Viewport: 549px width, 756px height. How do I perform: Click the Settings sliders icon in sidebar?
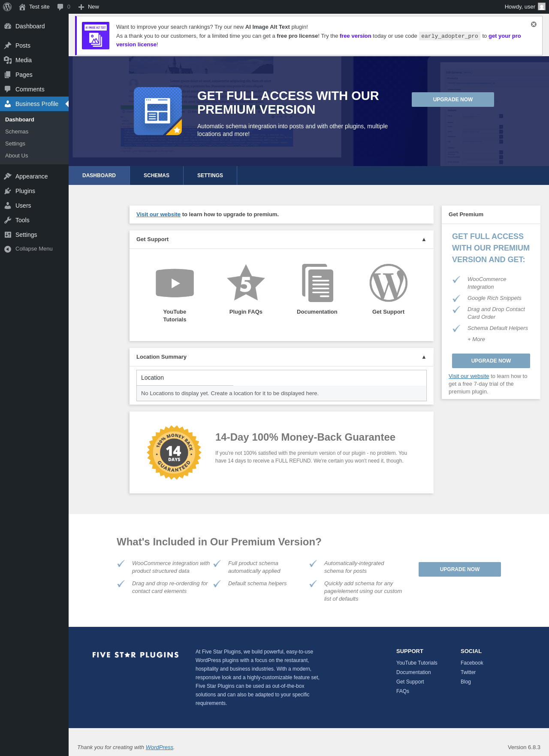(x=8, y=235)
